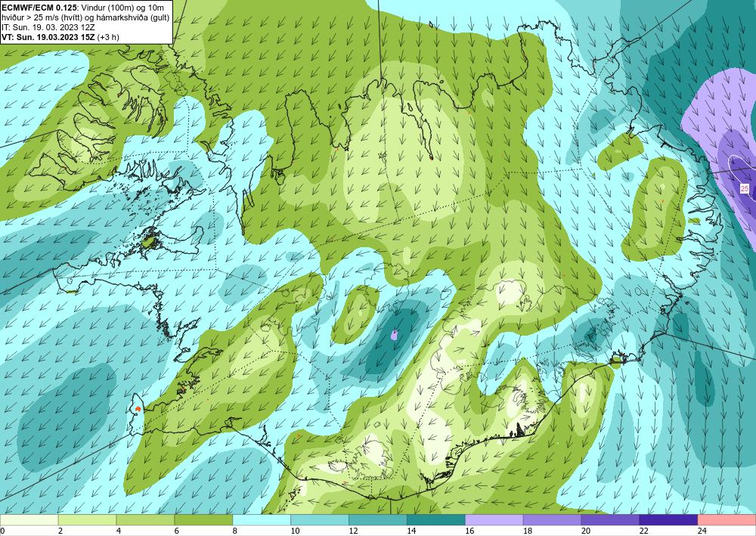
Task: Click the legend scale value '20'
Action: [586, 531]
